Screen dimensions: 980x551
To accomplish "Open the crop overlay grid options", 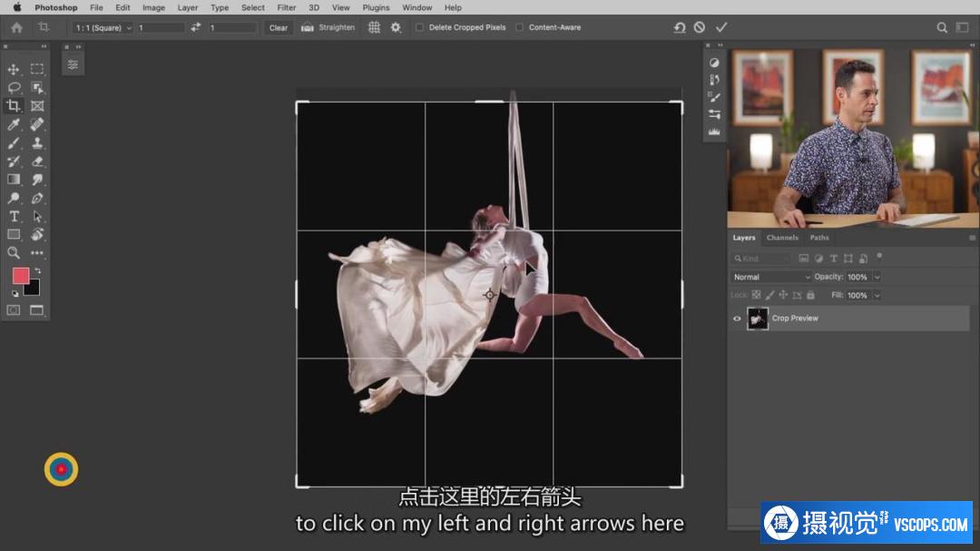I will point(374,27).
